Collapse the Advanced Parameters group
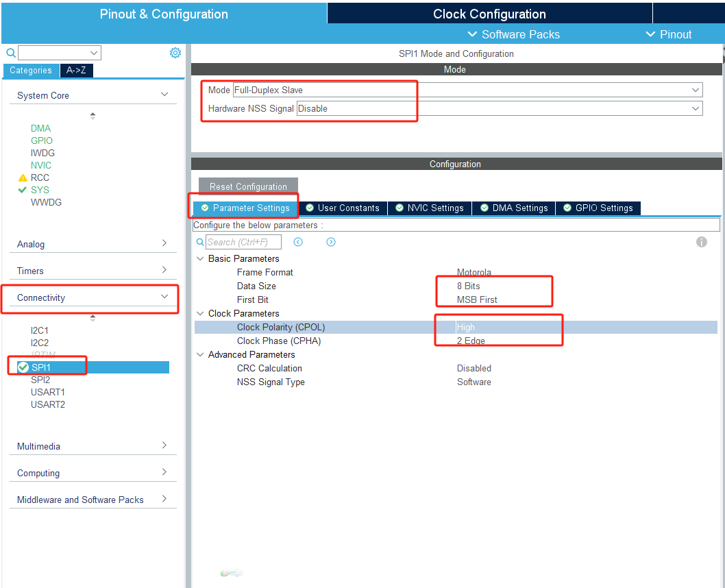 tap(200, 355)
